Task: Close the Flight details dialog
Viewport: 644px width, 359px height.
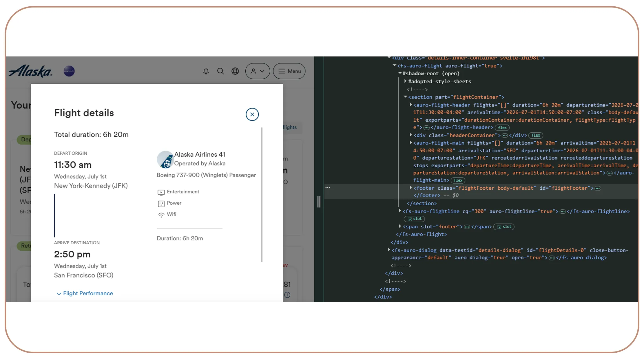Action: pos(252,114)
